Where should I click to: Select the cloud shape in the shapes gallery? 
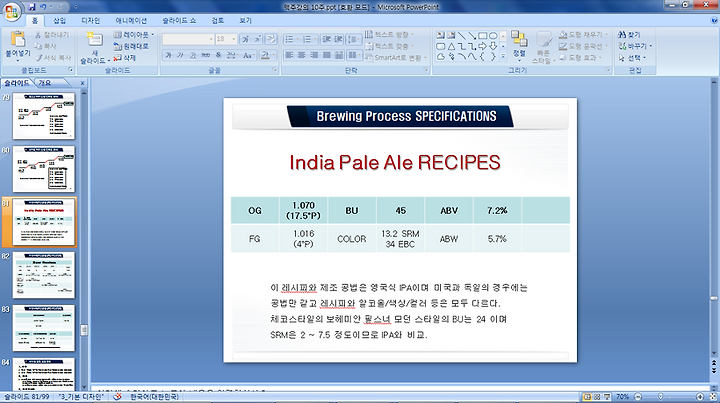tap(441, 56)
